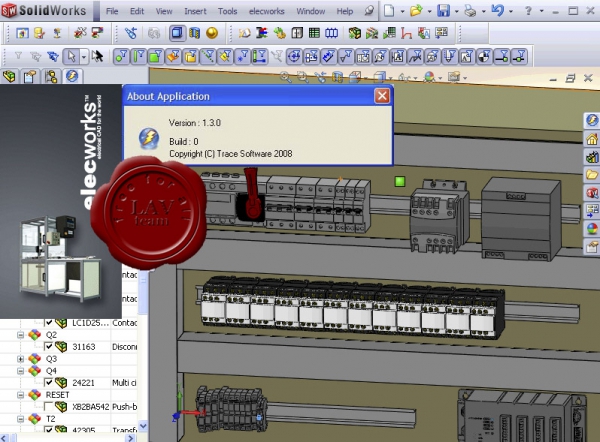This screenshot has width=600, height=442.
Task: Click the Zoom to Area icon
Action: [x=303, y=77]
